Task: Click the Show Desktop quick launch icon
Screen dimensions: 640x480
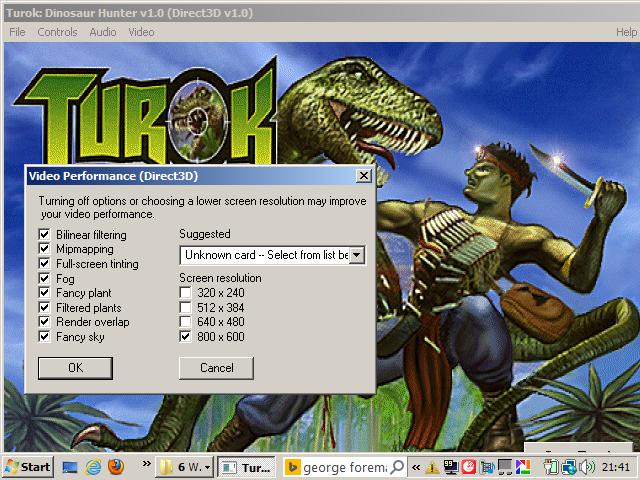Action: 71,467
